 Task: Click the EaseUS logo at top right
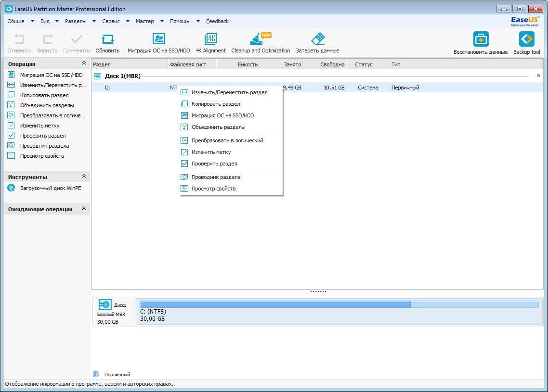tap(524, 21)
